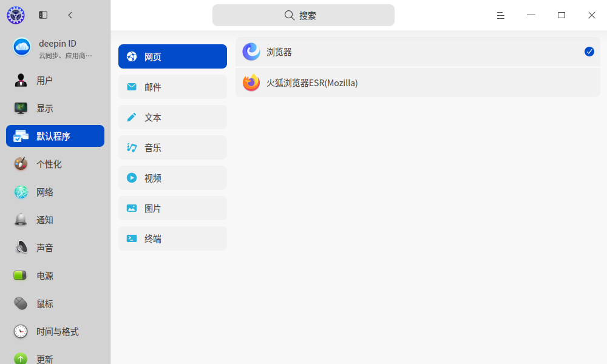Switch to the 终端 category

(x=172, y=238)
